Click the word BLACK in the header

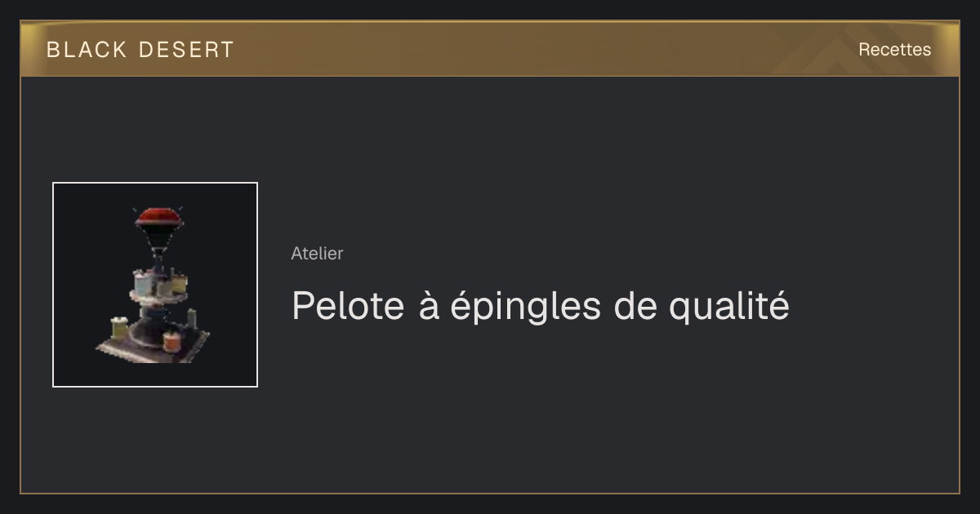coord(87,50)
